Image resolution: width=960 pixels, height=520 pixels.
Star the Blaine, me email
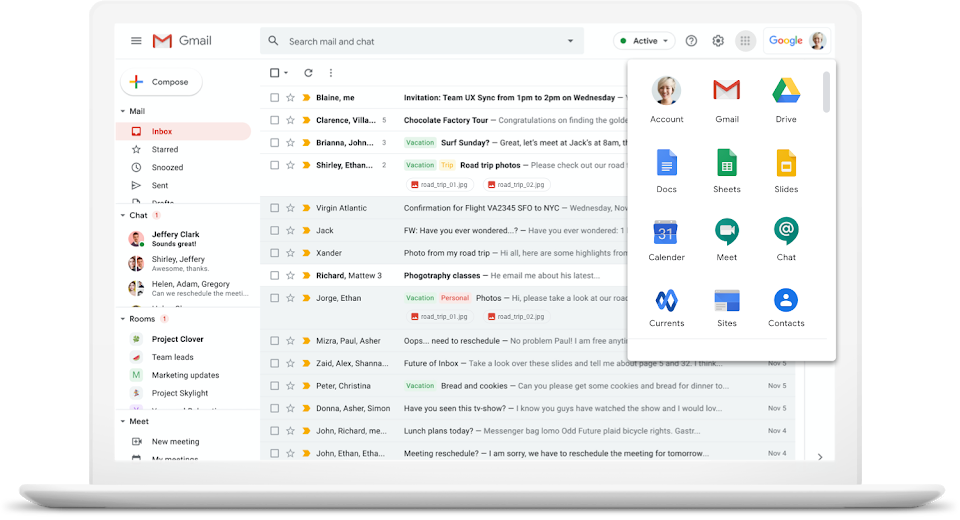tap(291, 98)
